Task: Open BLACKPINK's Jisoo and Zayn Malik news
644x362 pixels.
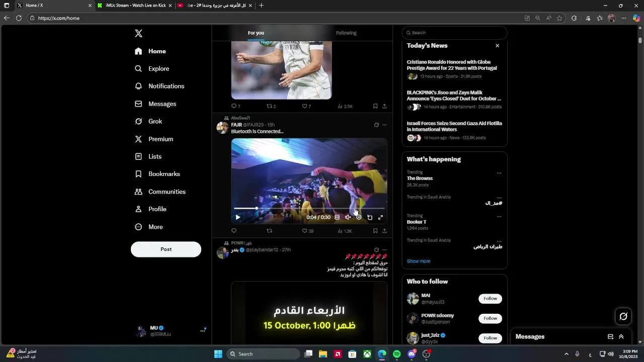Action: tap(454, 100)
